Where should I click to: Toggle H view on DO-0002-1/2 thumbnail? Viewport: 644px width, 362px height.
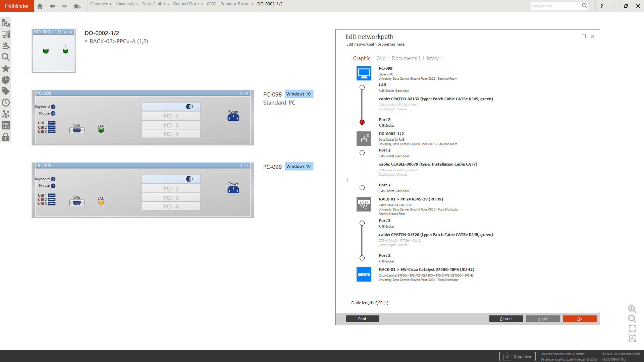click(70, 32)
